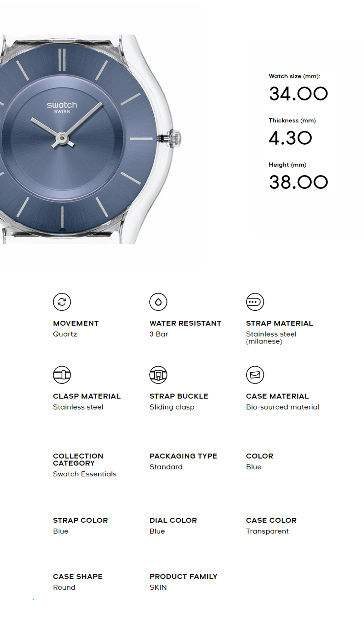Click the Bio-sourced material text
Image resolution: width=364 pixels, height=637 pixels.
283,407
